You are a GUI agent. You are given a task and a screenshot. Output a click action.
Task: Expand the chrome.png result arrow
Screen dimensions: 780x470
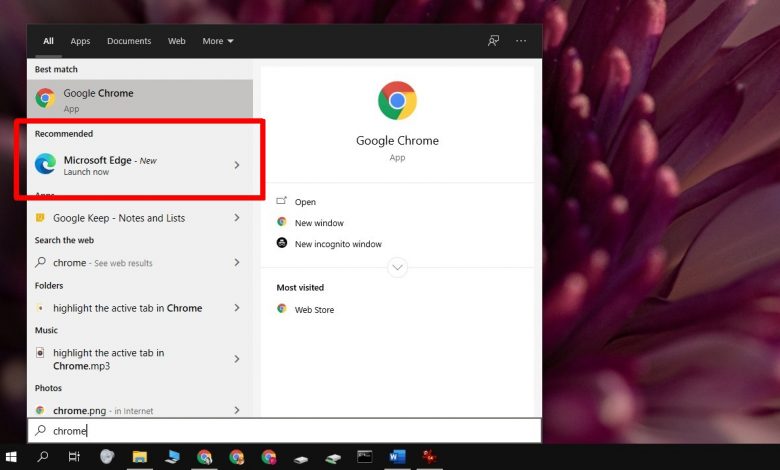pos(237,410)
